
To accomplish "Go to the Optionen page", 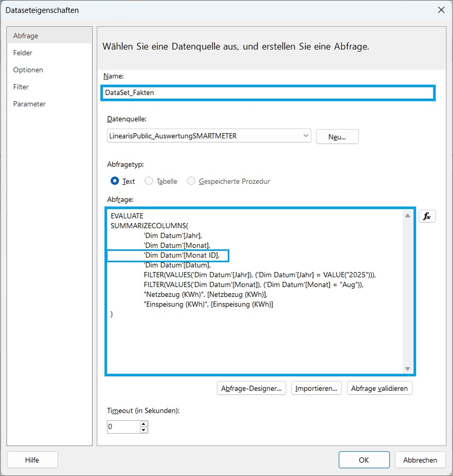I will pyautogui.click(x=28, y=70).
